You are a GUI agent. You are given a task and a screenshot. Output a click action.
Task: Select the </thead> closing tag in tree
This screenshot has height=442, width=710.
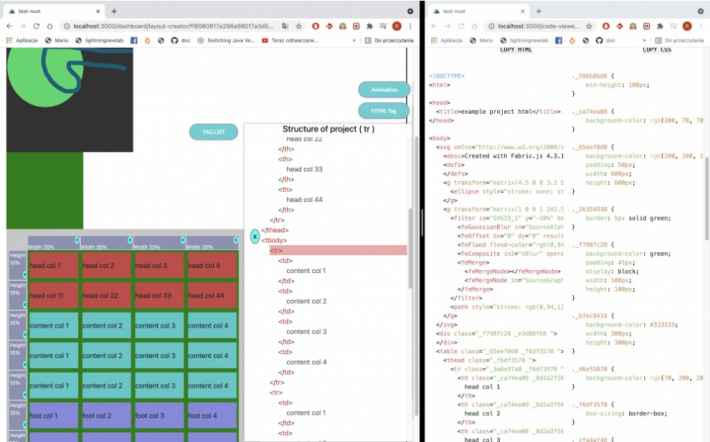276,229
